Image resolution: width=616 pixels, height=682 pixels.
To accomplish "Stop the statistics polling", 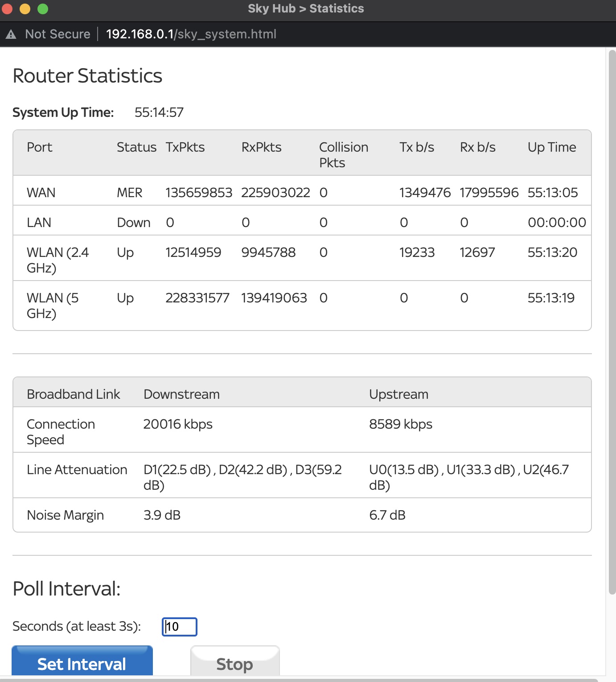I will [234, 664].
